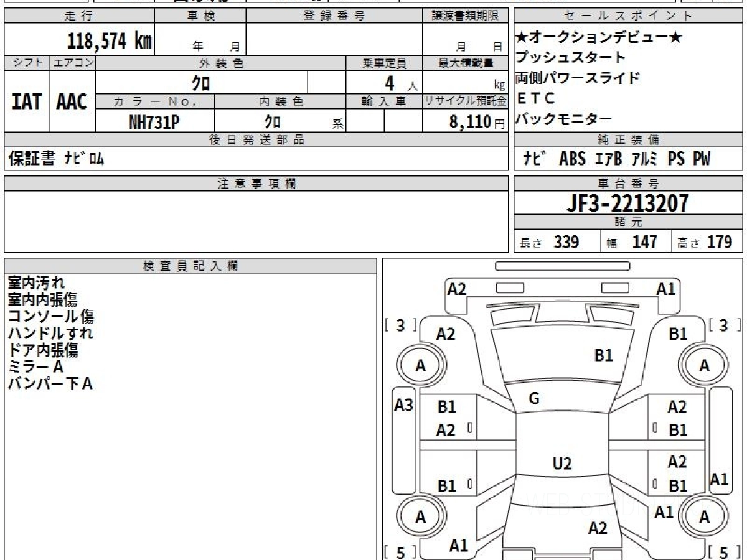Select the リサイクル預託金 header
Screen dimensions: 747x560
[x=466, y=101]
